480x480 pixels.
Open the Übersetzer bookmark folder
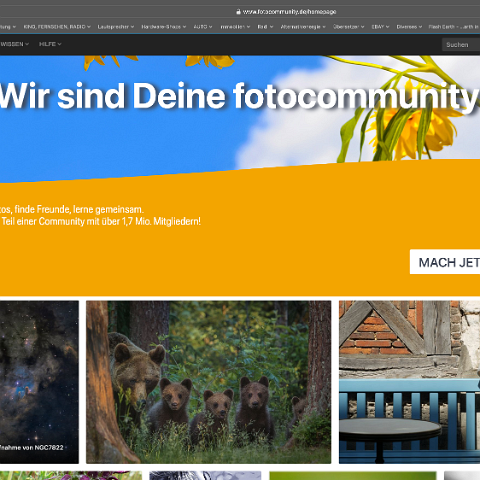coord(349,27)
